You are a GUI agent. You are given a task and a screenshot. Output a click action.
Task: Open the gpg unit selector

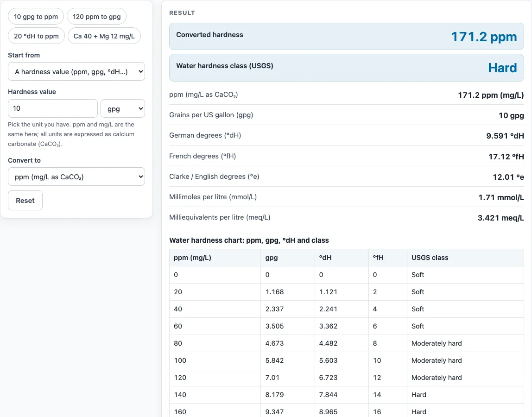123,108
